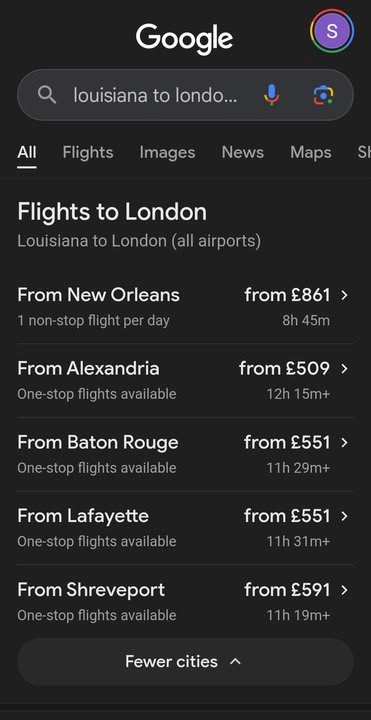Open the Maps tab
Image resolution: width=371 pixels, height=720 pixels.
tap(310, 152)
